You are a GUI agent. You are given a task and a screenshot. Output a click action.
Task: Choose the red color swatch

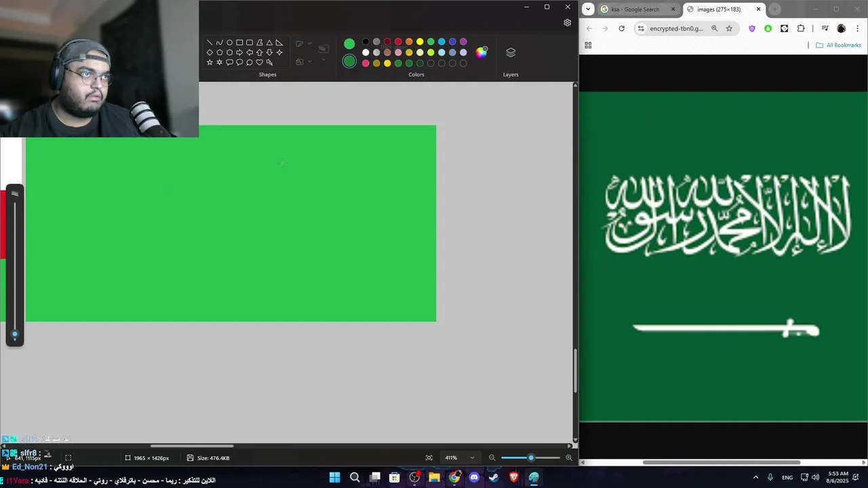[x=398, y=41]
